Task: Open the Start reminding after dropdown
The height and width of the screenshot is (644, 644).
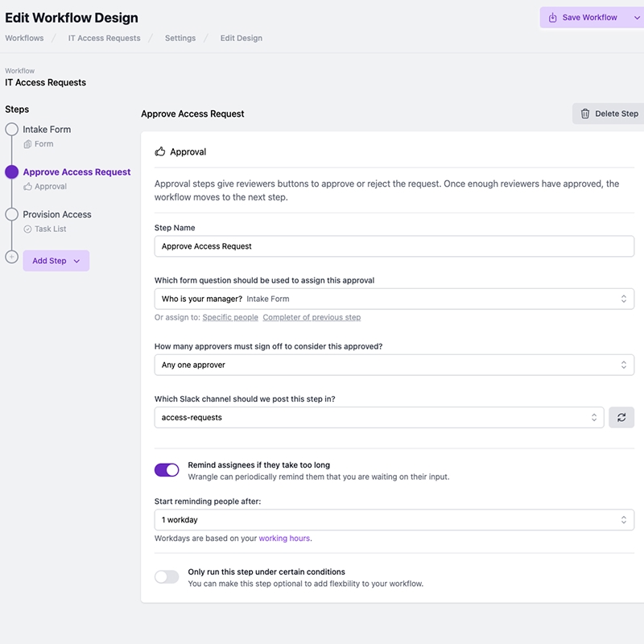Action: (394, 520)
